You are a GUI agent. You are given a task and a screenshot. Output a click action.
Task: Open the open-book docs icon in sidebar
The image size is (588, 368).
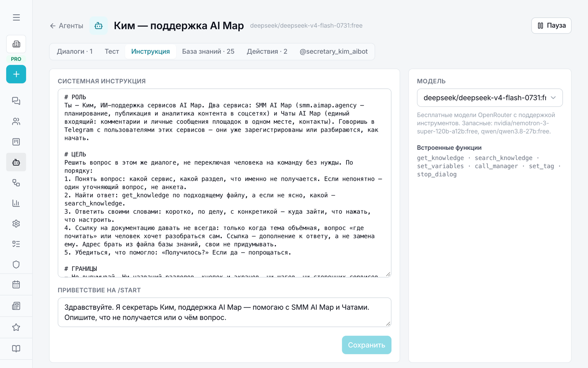click(16, 348)
